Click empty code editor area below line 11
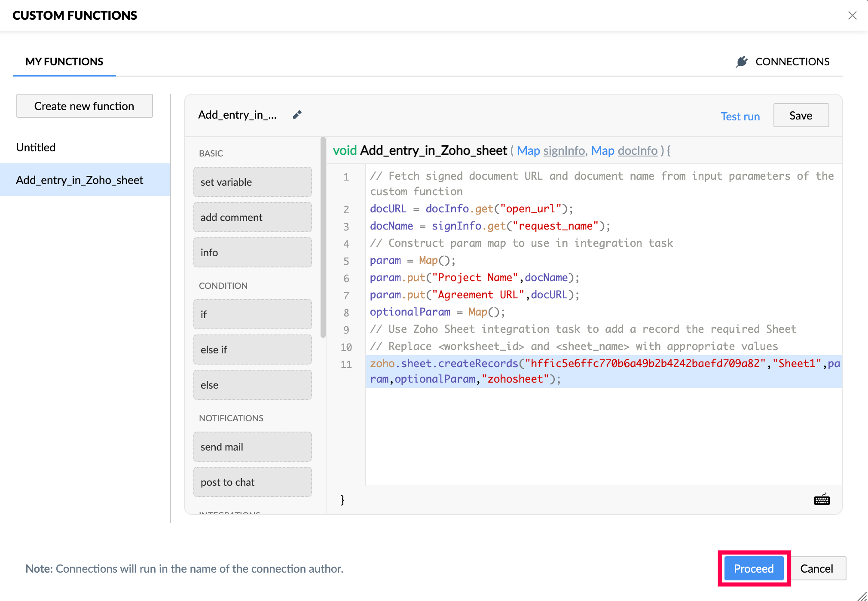 [x=604, y=436]
